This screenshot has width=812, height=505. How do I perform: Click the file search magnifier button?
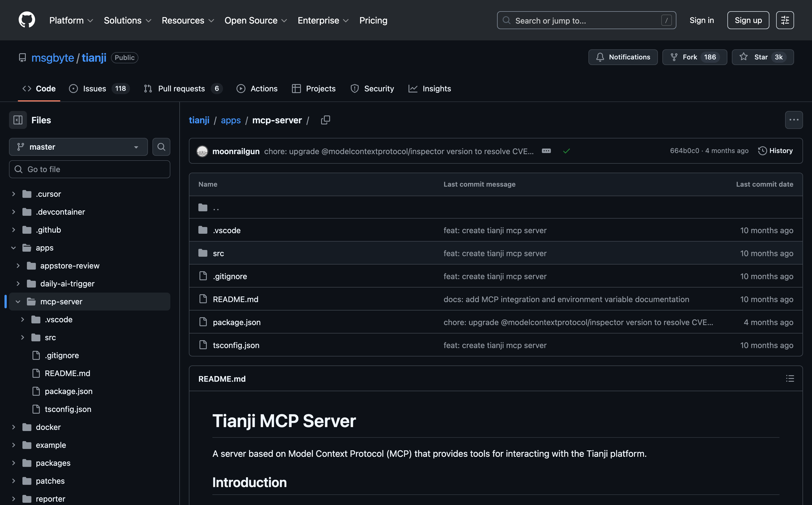(161, 147)
